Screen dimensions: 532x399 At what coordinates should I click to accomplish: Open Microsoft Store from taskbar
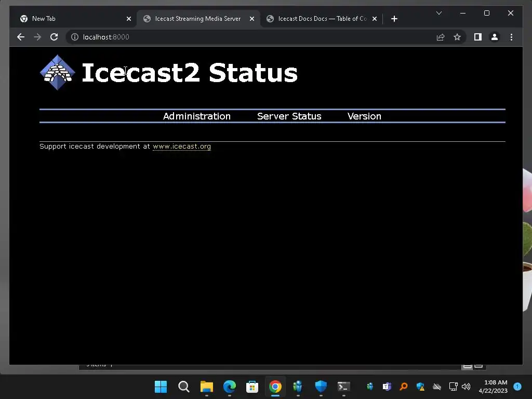(252, 387)
